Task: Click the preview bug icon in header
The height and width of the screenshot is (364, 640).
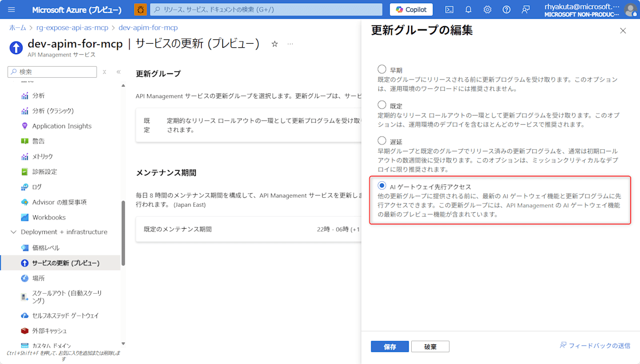Action: (x=140, y=10)
